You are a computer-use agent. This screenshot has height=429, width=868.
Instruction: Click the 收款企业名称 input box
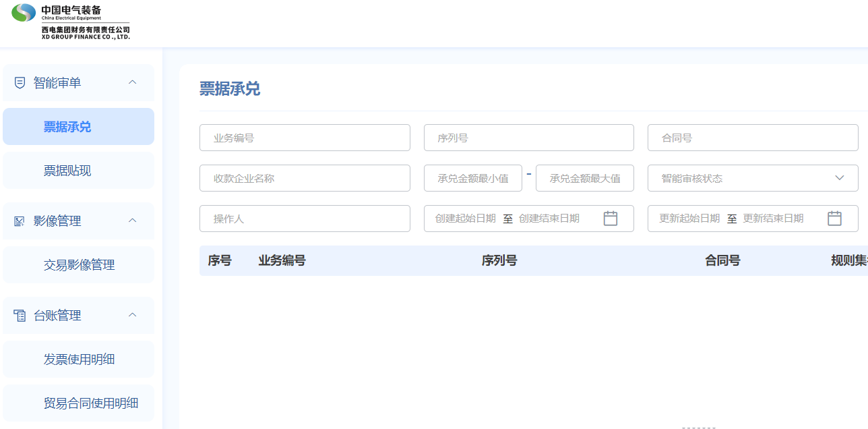click(x=305, y=178)
